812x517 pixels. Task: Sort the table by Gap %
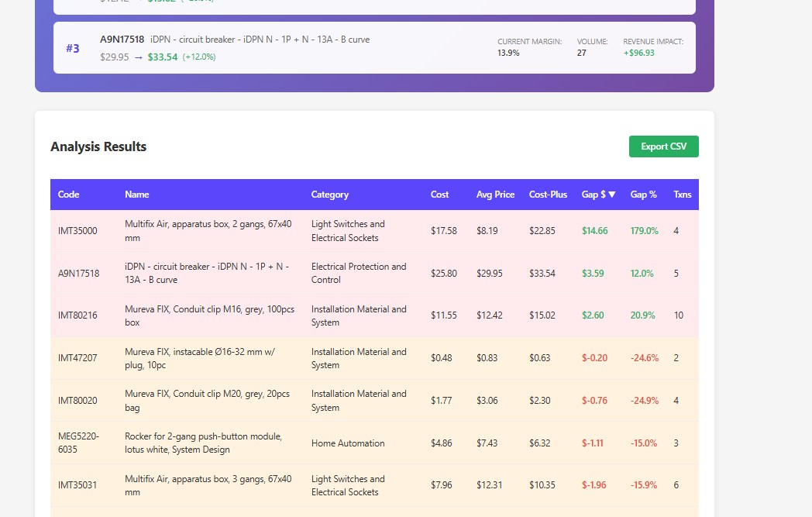click(643, 195)
